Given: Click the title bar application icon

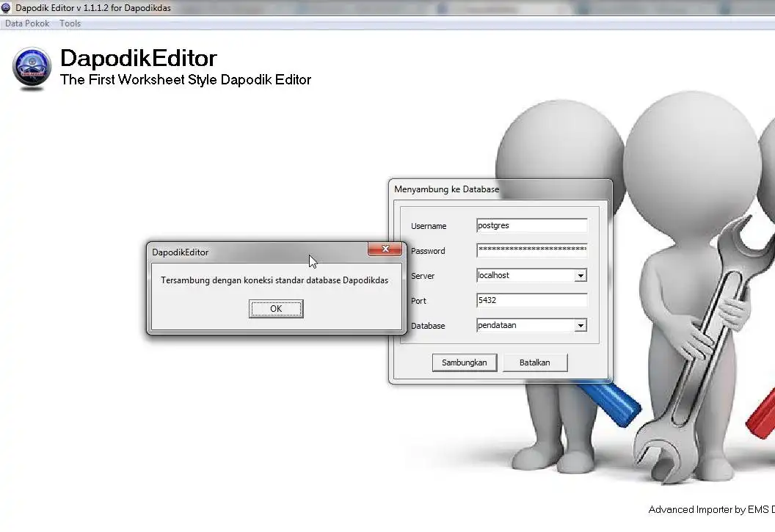Looking at the screenshot, I should click(x=6, y=7).
